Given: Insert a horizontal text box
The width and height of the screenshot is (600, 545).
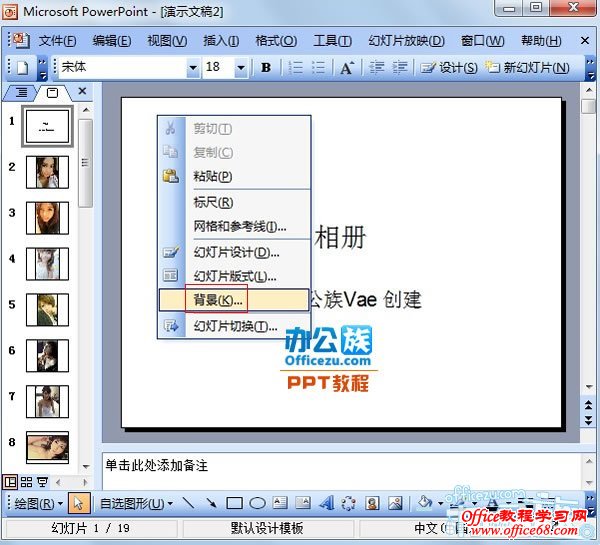Looking at the screenshot, I should click(280, 503).
